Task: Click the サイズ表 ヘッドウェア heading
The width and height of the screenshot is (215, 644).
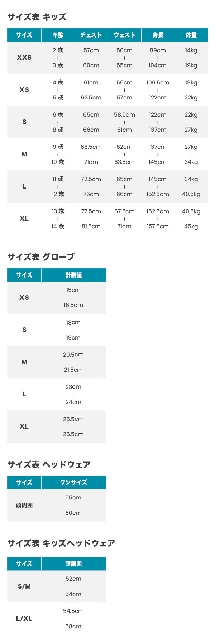Action: pos(49,464)
